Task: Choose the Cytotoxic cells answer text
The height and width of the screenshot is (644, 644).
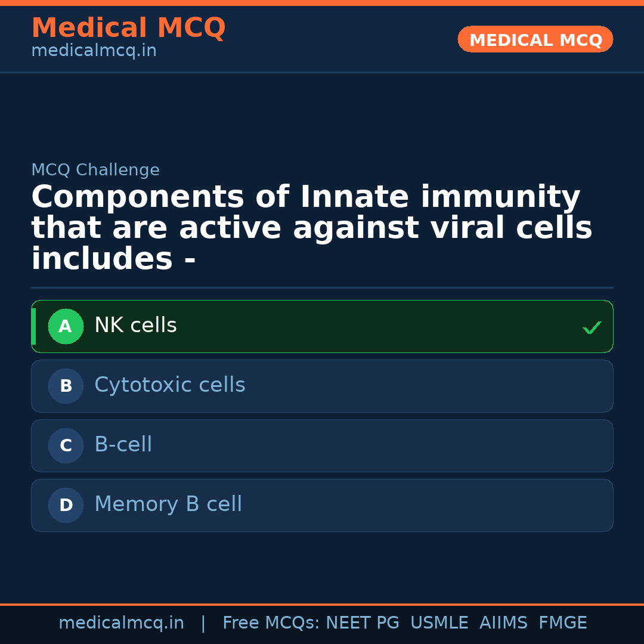Action: pos(170,385)
